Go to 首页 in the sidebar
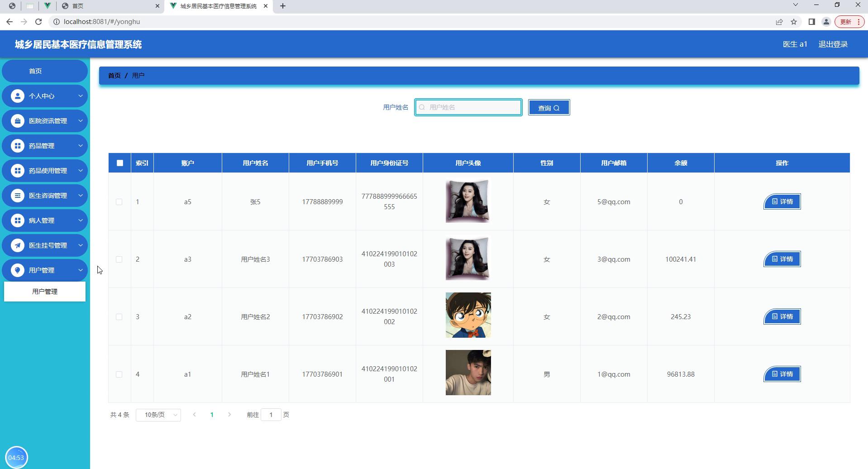Viewport: 868px width, 469px height. [45, 71]
